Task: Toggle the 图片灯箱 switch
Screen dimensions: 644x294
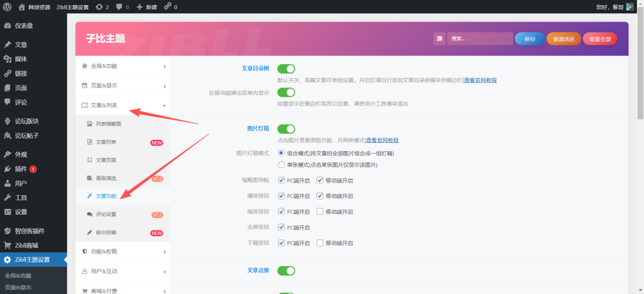Action: 286,129
